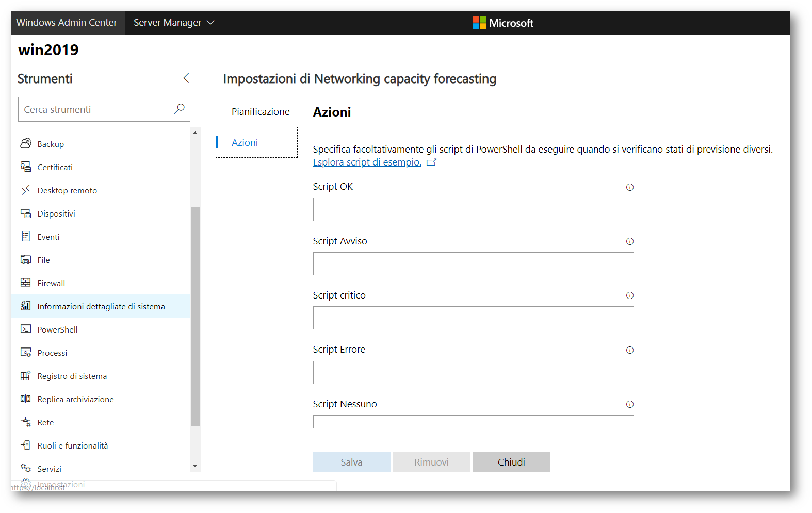Click the Script Errore input field
The width and height of the screenshot is (812, 513).
[473, 372]
